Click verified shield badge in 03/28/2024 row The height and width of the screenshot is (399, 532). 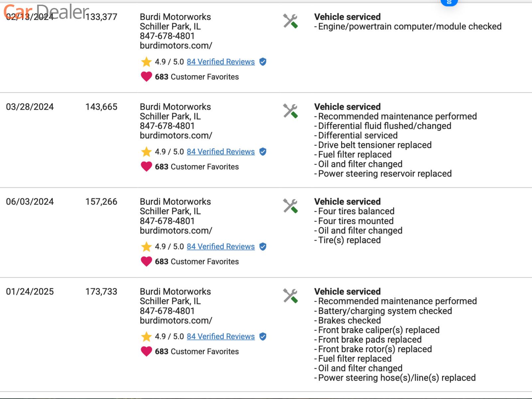pos(263,152)
